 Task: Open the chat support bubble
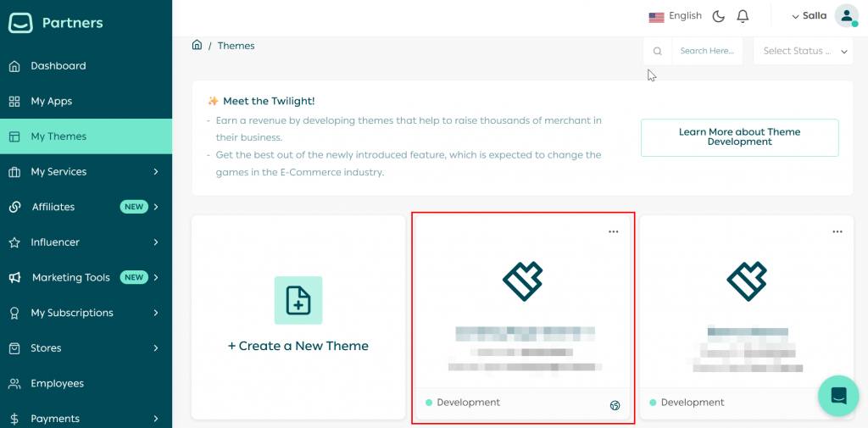[838, 396]
